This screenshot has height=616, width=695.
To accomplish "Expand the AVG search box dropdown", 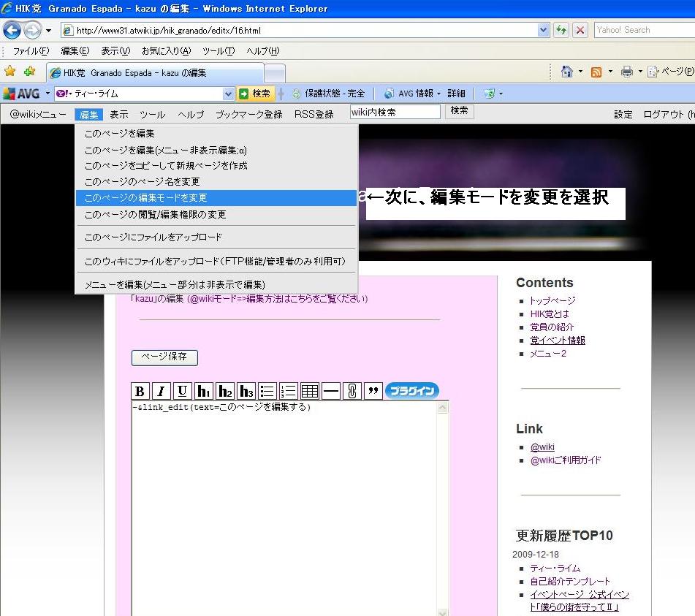I will click(228, 94).
